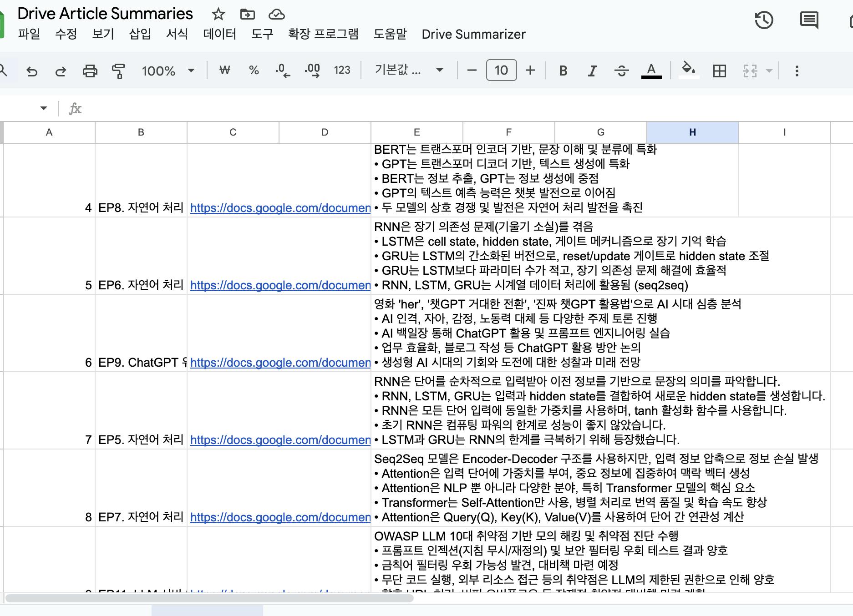Open the cell borders menu

(x=719, y=71)
